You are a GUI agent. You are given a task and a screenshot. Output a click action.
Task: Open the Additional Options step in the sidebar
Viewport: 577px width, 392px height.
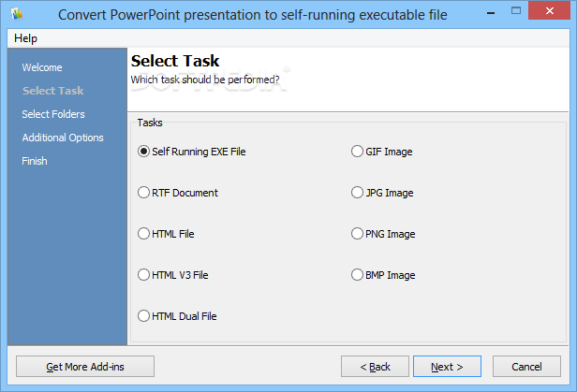(63, 138)
